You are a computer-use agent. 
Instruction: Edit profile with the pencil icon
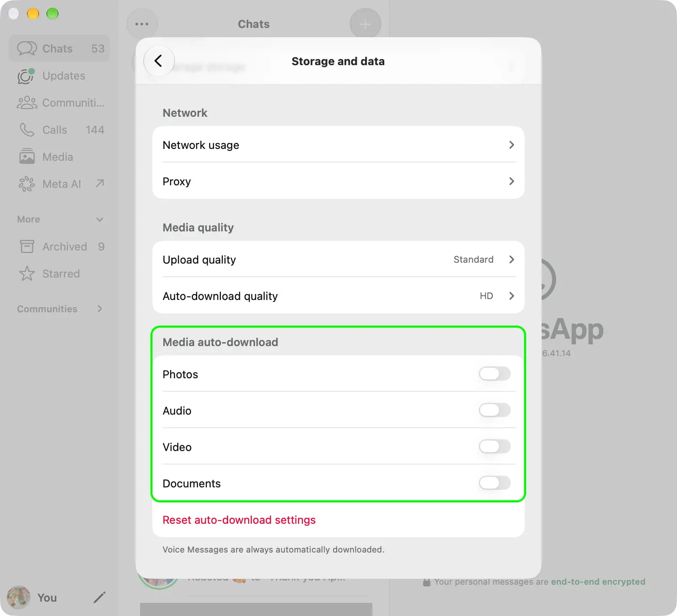coord(99,597)
